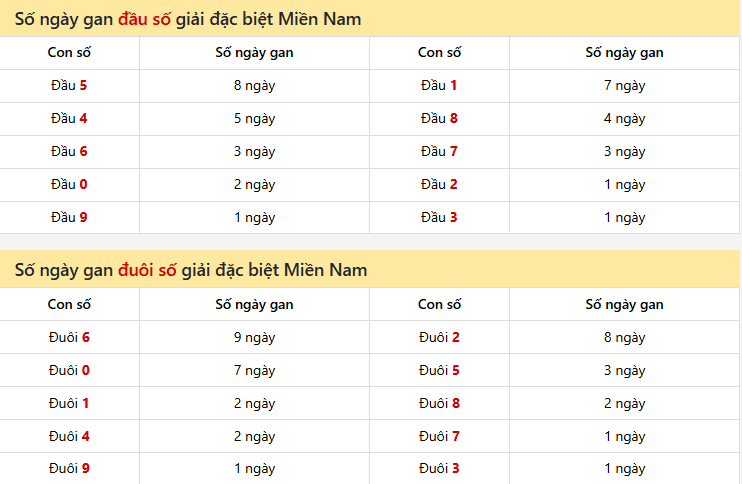Click the last "Số ngày gan" header in đuôi số table
Screen dimensions: 742x484
(624, 305)
